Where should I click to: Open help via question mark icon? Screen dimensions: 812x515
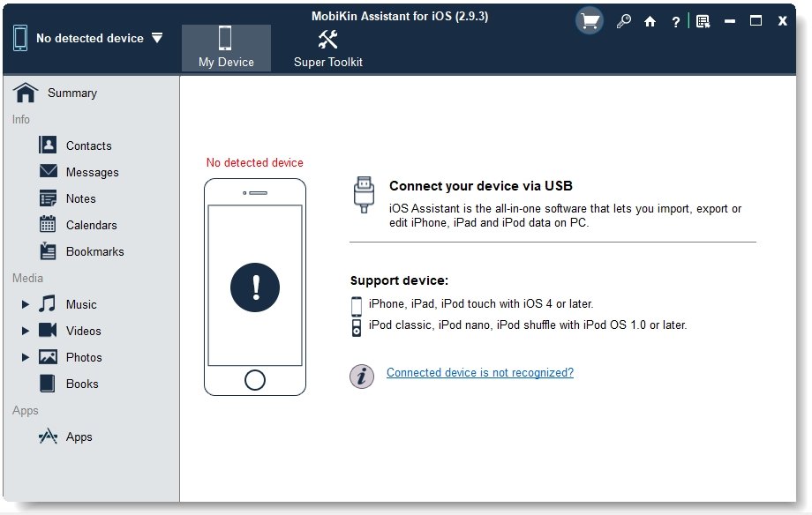(676, 22)
